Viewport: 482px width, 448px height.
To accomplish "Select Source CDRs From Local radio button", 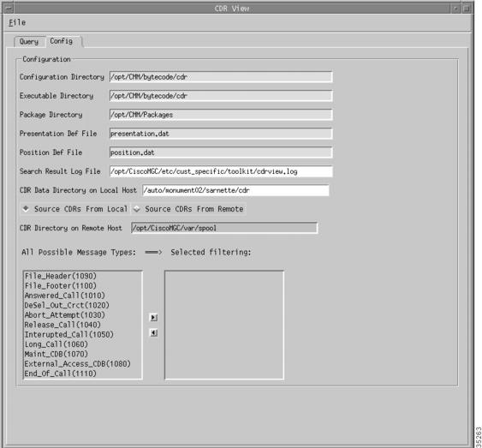I will (75, 209).
